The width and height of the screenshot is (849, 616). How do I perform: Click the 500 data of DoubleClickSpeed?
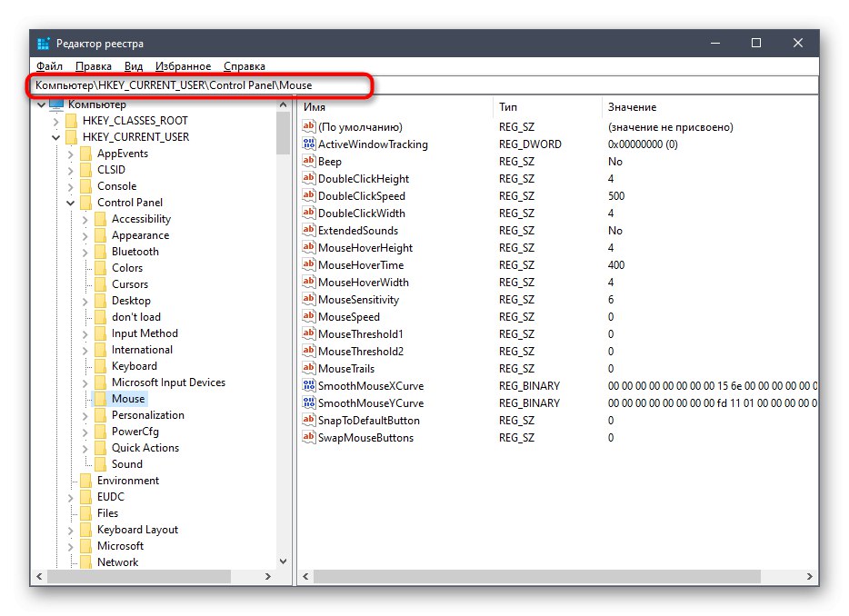[616, 195]
